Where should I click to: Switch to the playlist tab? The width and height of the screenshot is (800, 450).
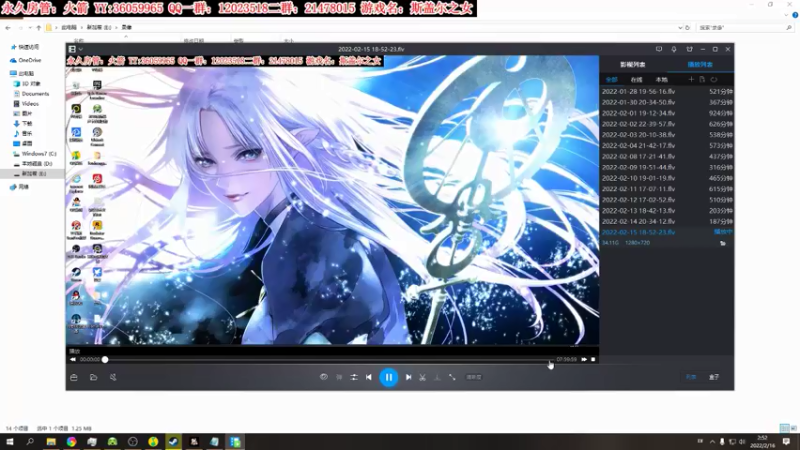coord(700,65)
